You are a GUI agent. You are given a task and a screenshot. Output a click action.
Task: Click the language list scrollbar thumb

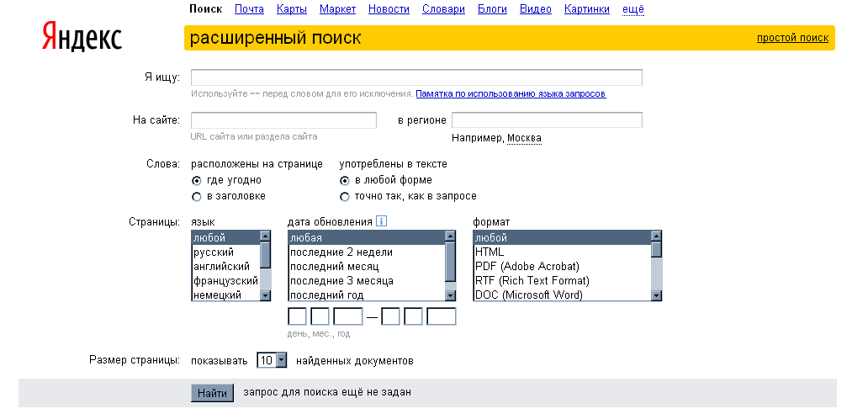click(x=265, y=255)
